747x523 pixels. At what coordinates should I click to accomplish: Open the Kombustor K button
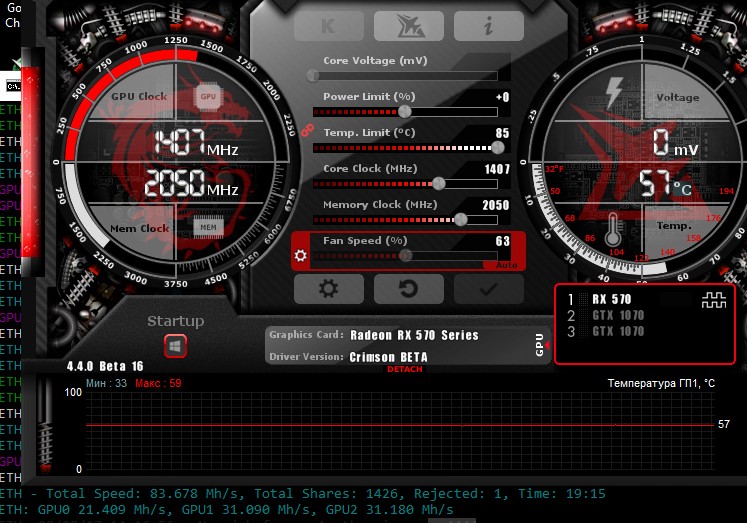329,26
